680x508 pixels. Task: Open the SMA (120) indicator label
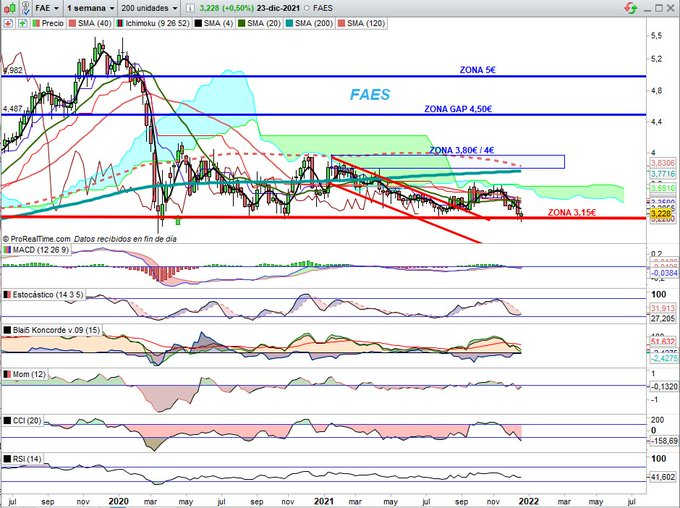366,23
